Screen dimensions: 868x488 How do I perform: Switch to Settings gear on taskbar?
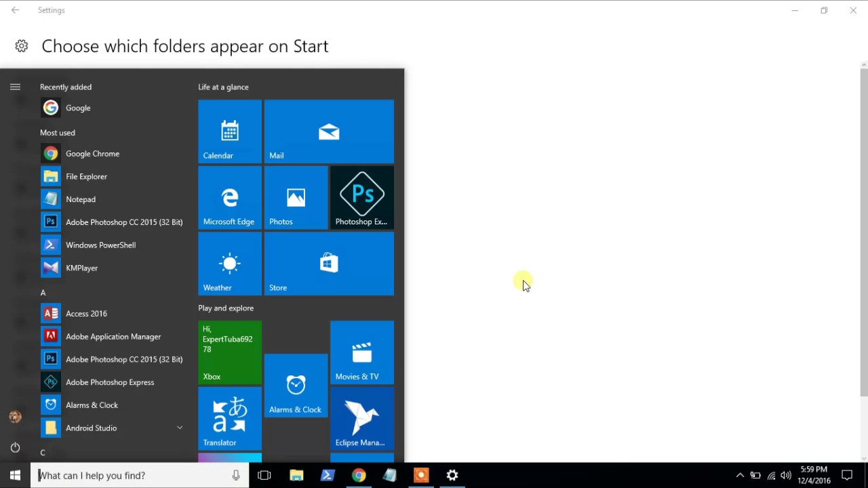[452, 475]
